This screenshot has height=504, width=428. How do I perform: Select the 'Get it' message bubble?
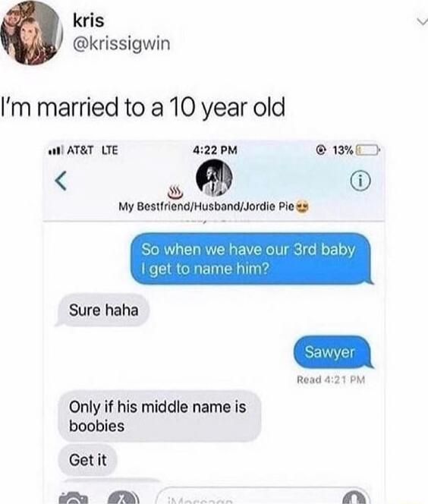87,460
